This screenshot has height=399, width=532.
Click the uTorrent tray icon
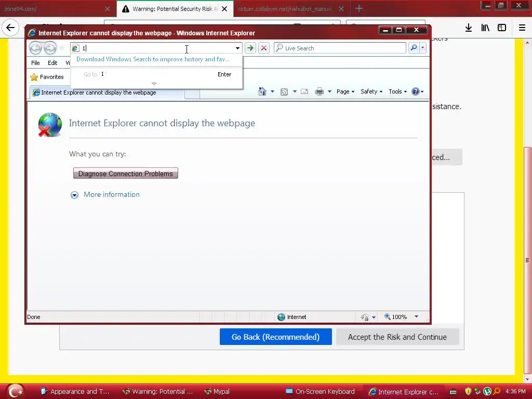click(487, 391)
